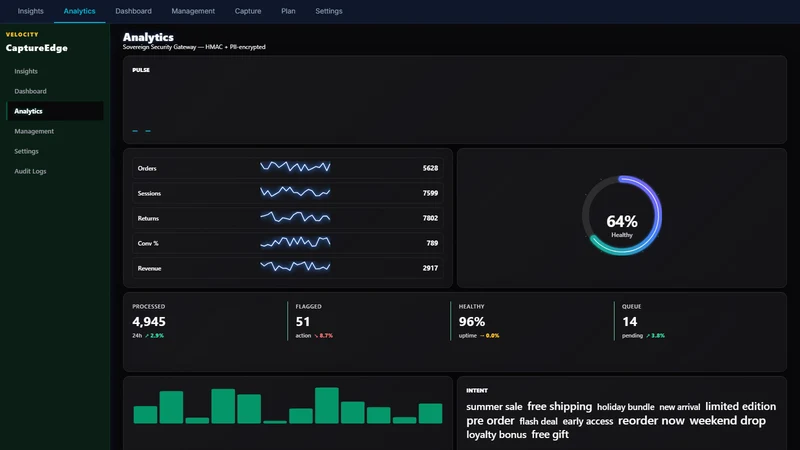Select the 'flash deal' intent tag
Image resolution: width=800 pixels, height=450 pixels.
point(538,421)
